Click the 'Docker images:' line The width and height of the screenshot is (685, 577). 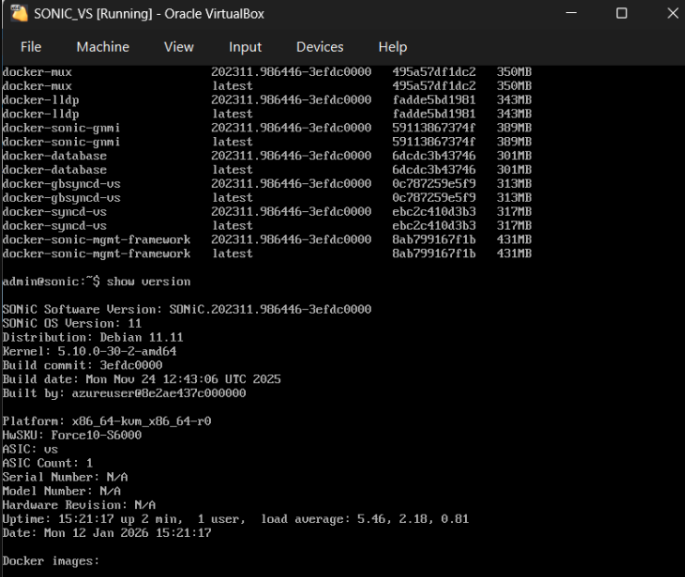[x=51, y=561]
